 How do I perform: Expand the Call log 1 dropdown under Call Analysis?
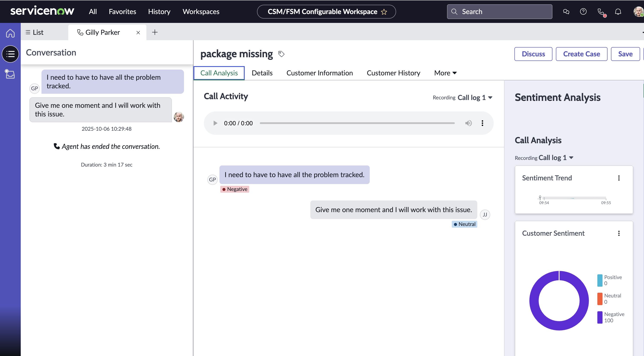[556, 158]
